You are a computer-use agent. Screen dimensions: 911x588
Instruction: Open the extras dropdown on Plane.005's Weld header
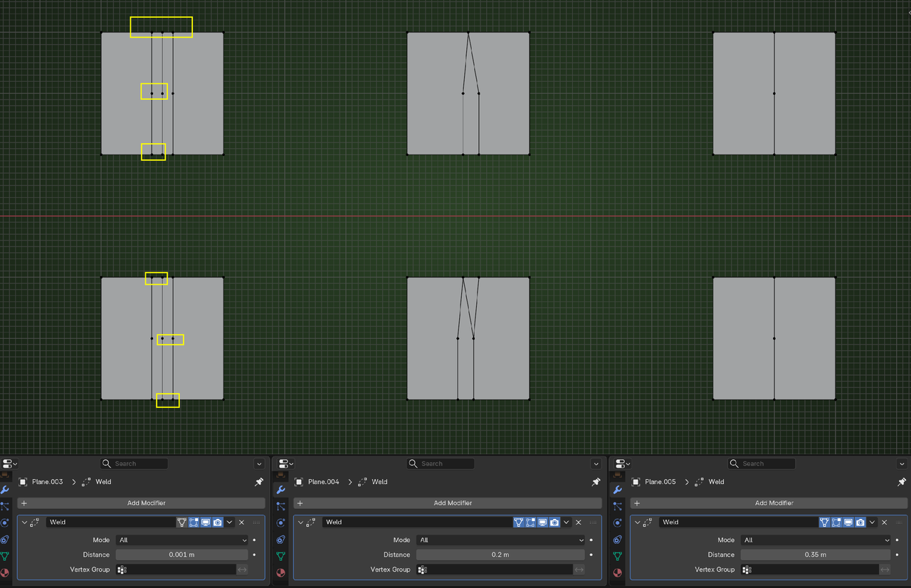pos(871,523)
